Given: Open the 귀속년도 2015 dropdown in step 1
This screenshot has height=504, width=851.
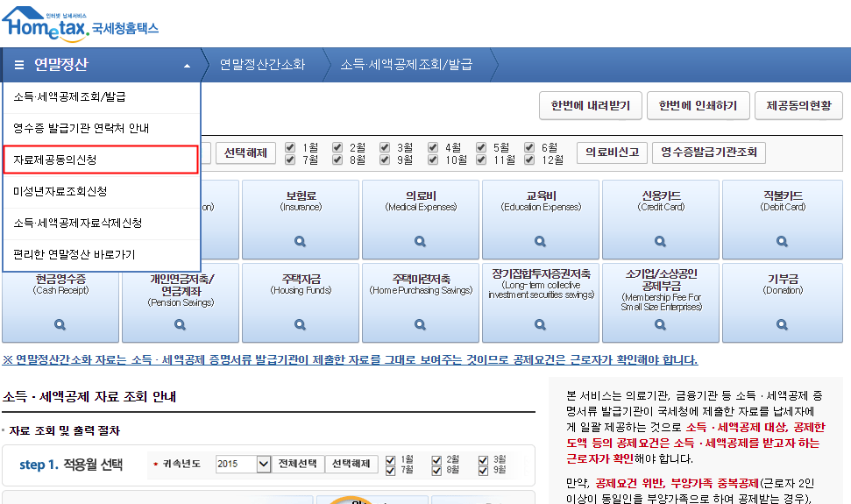Looking at the screenshot, I should coord(243,464).
